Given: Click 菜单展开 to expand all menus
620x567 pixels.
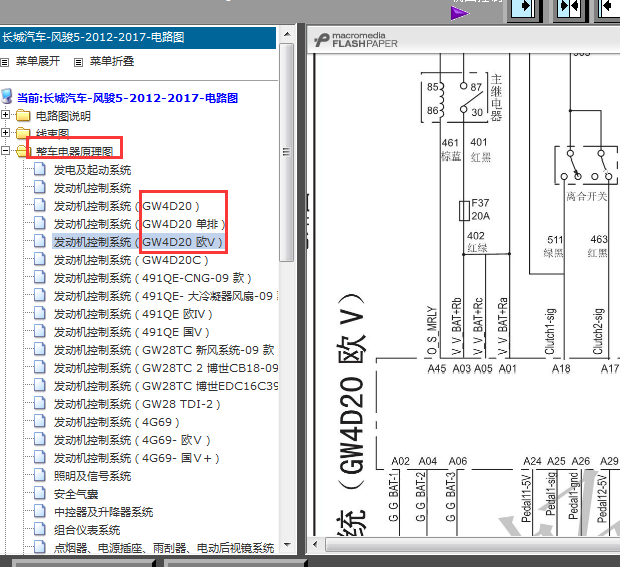Looking at the screenshot, I should [38, 61].
